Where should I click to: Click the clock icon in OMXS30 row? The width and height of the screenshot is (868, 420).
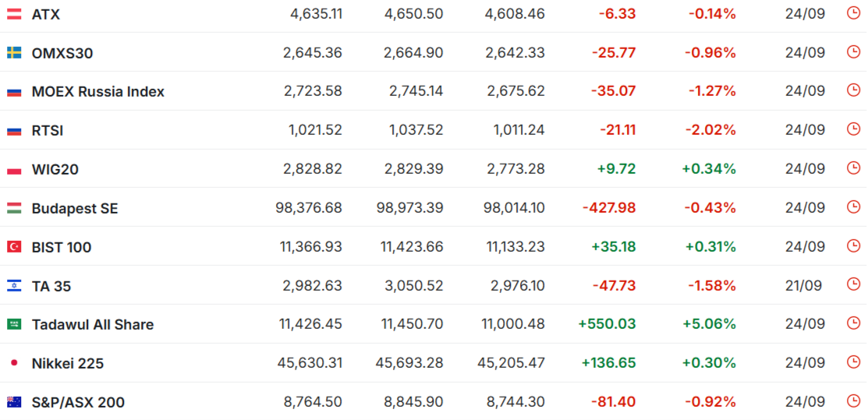[x=854, y=52]
